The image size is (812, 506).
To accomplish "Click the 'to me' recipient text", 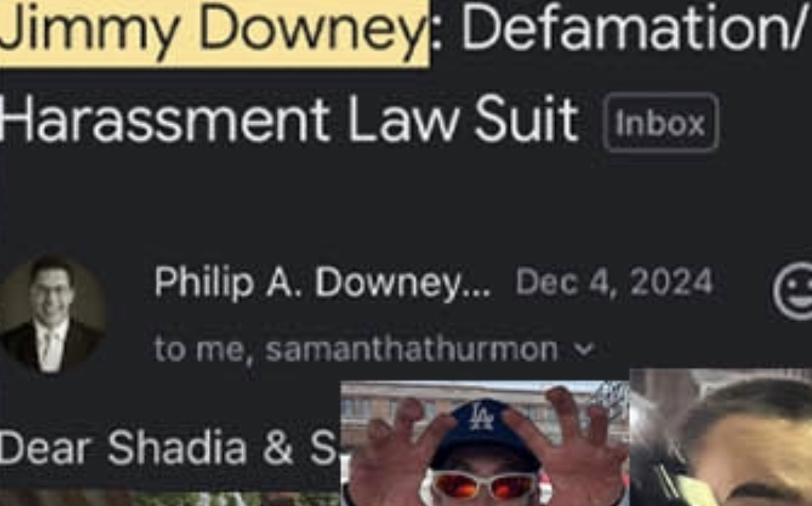I will point(199,349).
